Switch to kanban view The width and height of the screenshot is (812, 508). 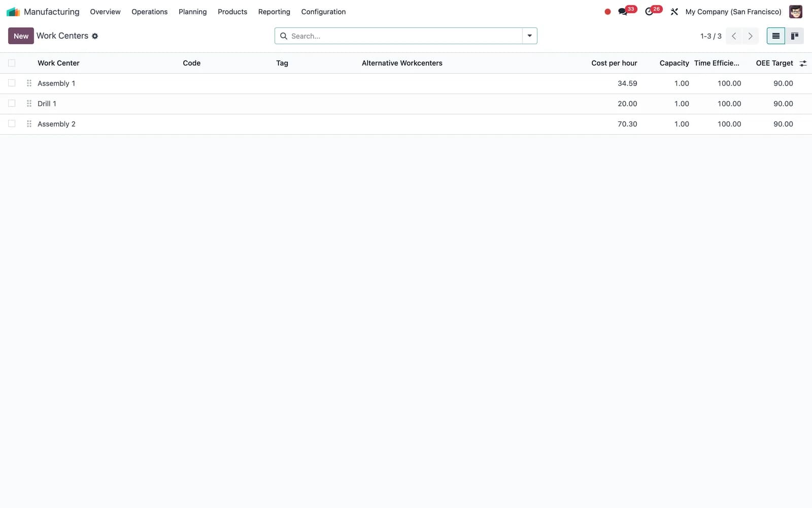point(795,36)
